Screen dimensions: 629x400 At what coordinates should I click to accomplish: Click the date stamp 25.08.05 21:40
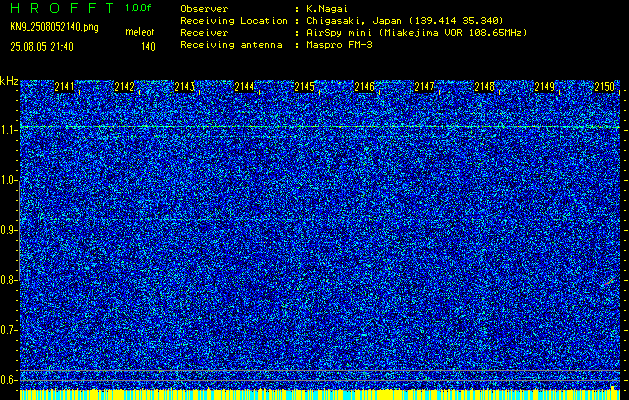[42, 47]
